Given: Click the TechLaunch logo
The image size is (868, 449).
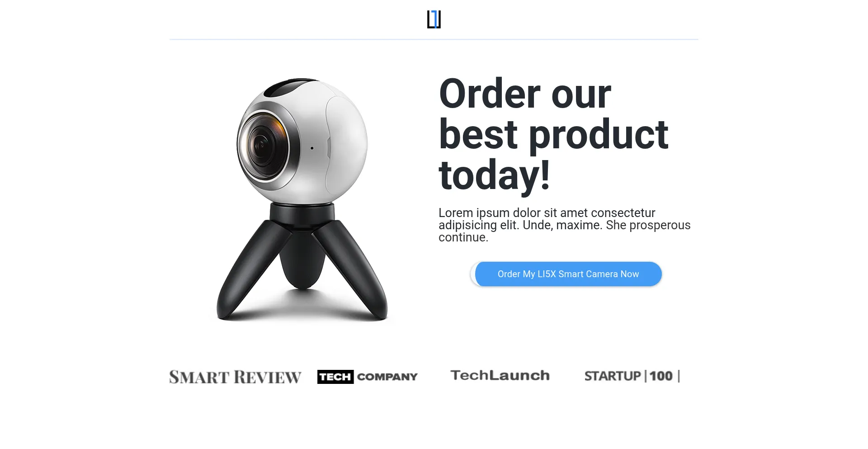Looking at the screenshot, I should pyautogui.click(x=500, y=375).
